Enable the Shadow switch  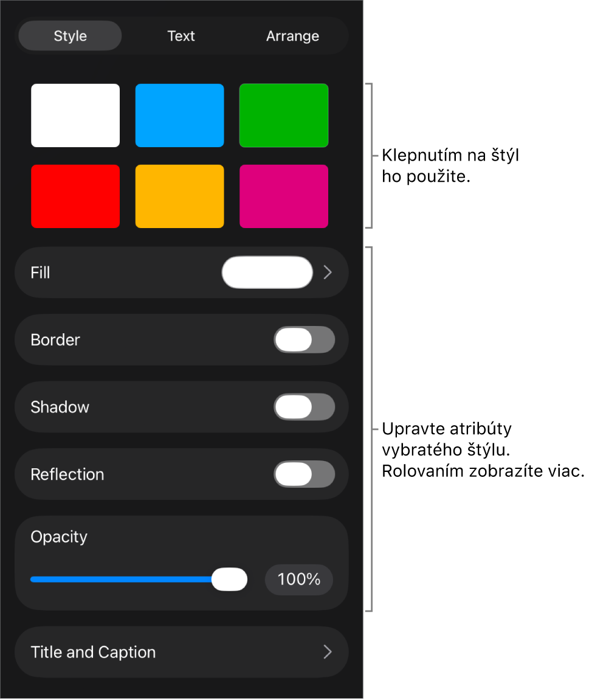point(305,407)
